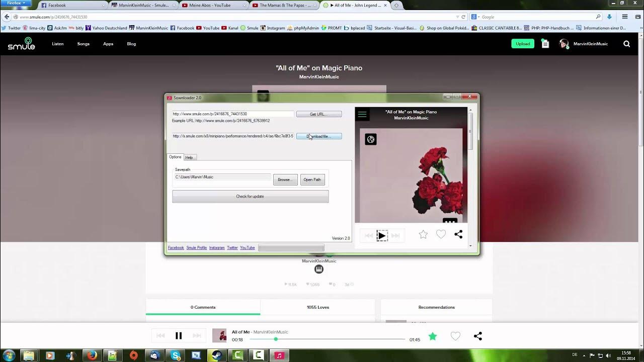Image resolution: width=644 pixels, height=362 pixels.
Task: Open All of Me thumbnail in bottom player
Action: pos(219,336)
